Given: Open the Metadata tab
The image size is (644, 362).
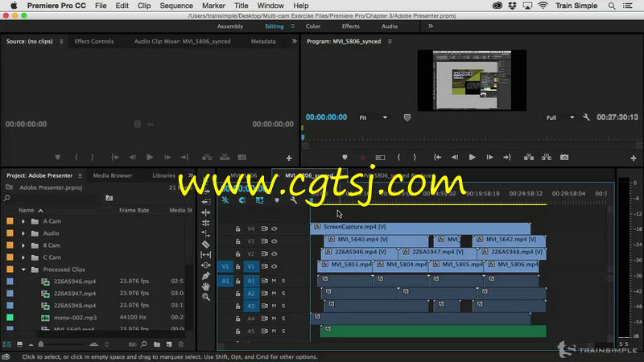Looking at the screenshot, I should coord(263,42).
